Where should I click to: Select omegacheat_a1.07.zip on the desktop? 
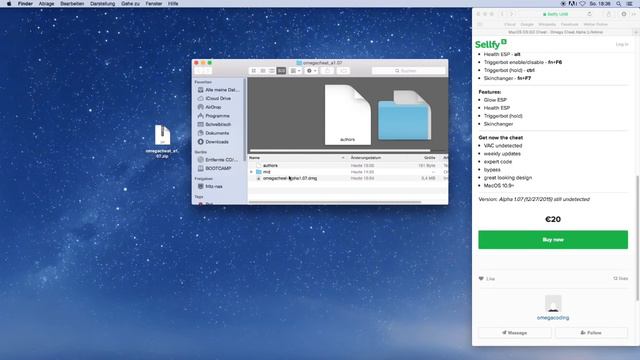click(162, 141)
